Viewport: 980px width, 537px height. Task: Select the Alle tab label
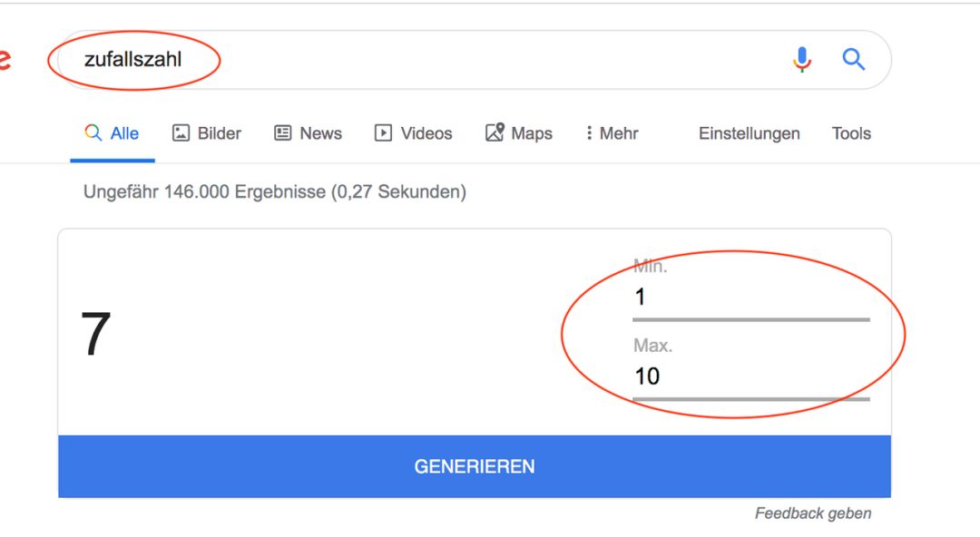pos(124,133)
